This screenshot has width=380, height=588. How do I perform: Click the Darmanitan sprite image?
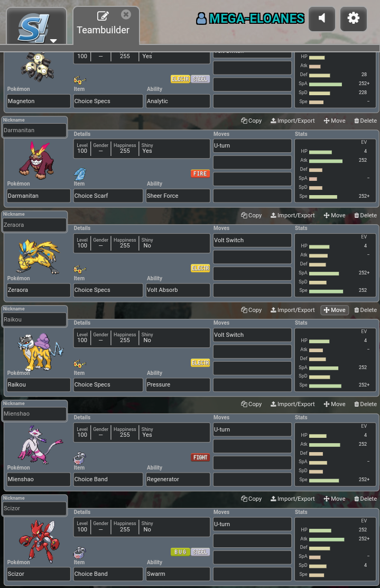[x=36, y=160]
